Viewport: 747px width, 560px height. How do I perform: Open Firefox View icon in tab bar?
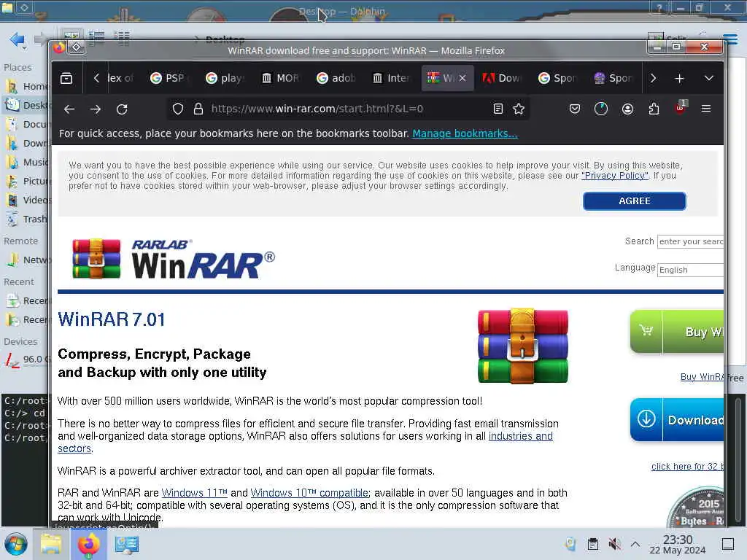[66, 78]
